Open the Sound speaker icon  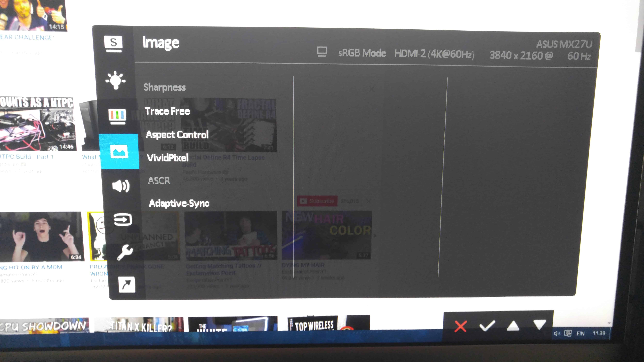pos(121,186)
